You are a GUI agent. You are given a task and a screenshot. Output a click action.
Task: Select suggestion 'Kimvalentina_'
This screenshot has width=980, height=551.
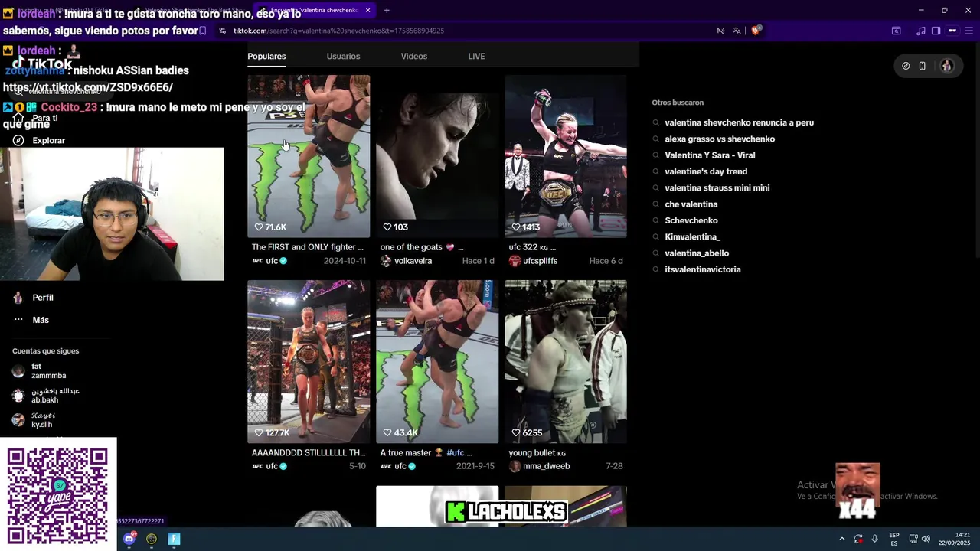(x=692, y=237)
